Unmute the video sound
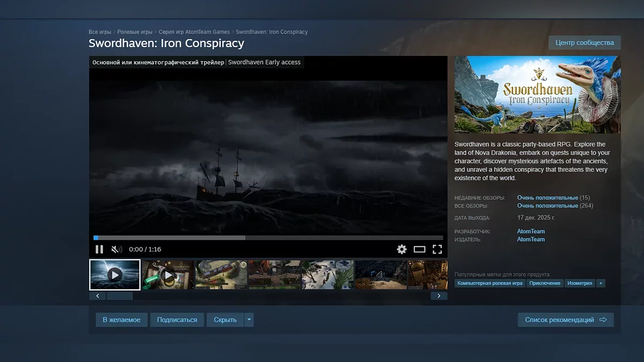This screenshot has height=362, width=644. (116, 249)
